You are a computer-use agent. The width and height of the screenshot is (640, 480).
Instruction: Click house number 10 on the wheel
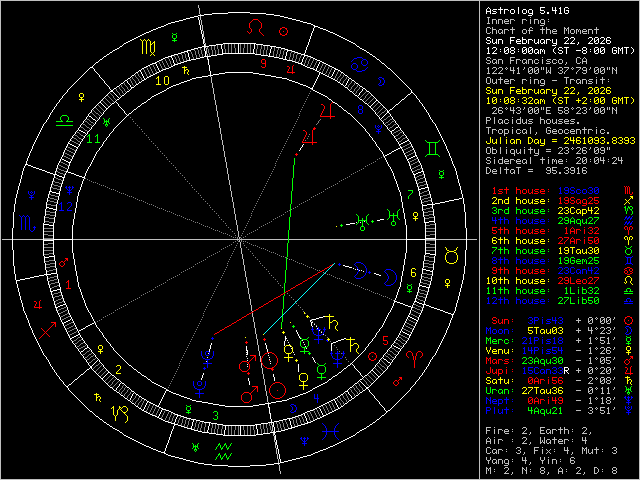pyautogui.click(x=162, y=79)
